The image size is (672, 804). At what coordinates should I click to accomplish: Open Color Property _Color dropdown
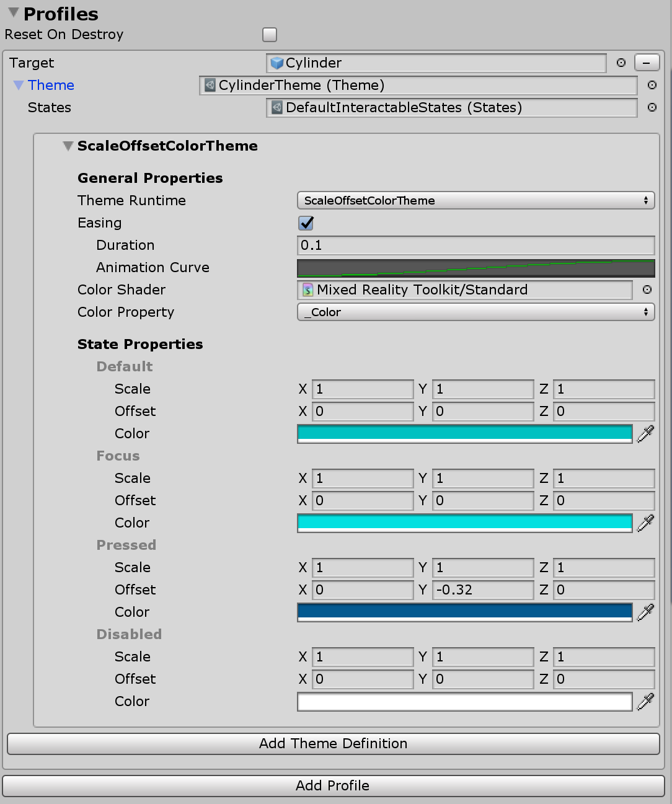(476, 312)
